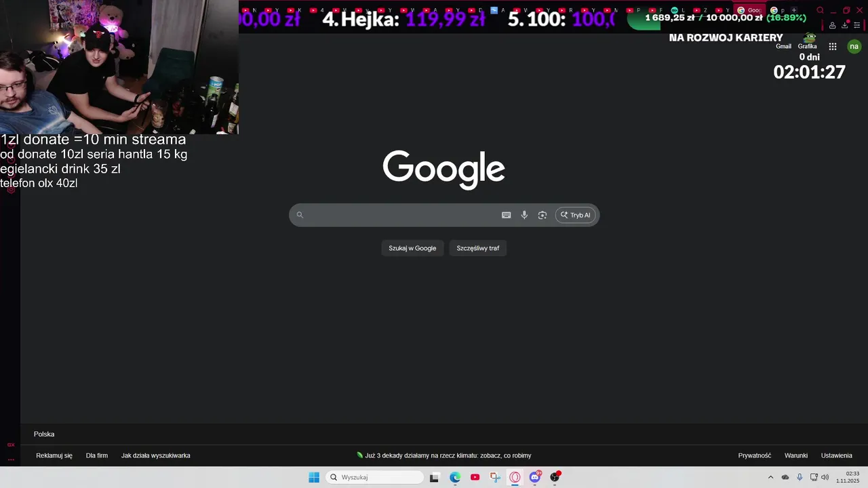
Task: Open Discord from the taskbar
Action: pos(535,477)
